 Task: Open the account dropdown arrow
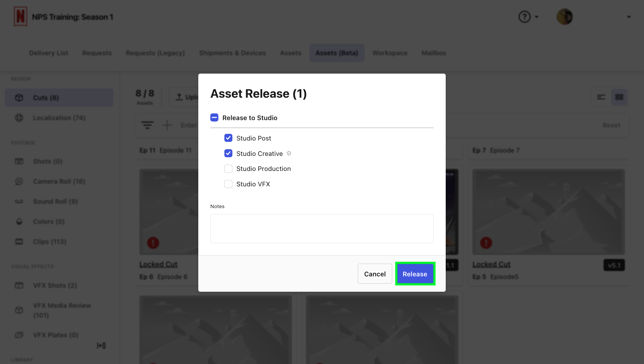(629, 17)
